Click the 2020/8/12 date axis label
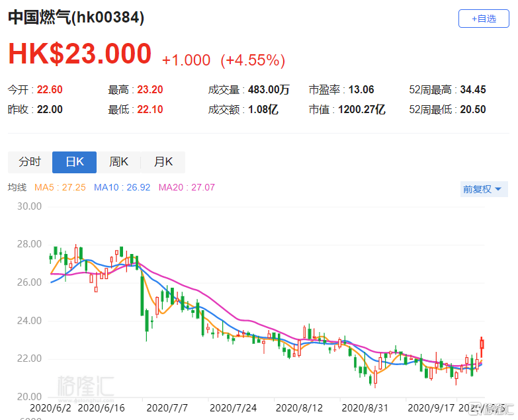 (297, 408)
